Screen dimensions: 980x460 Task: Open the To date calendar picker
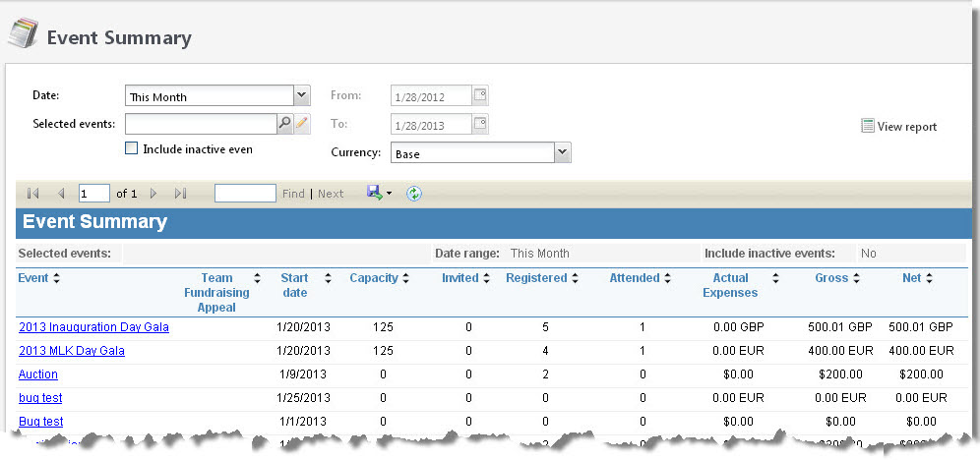[x=480, y=124]
